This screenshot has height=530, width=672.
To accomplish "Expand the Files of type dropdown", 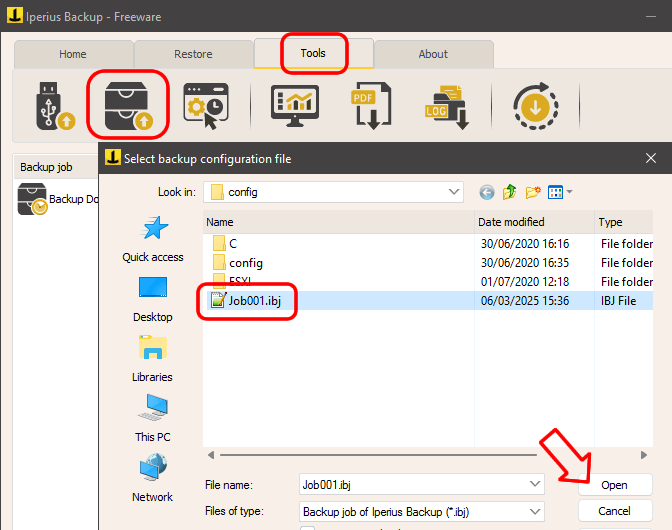I will tap(534, 512).
